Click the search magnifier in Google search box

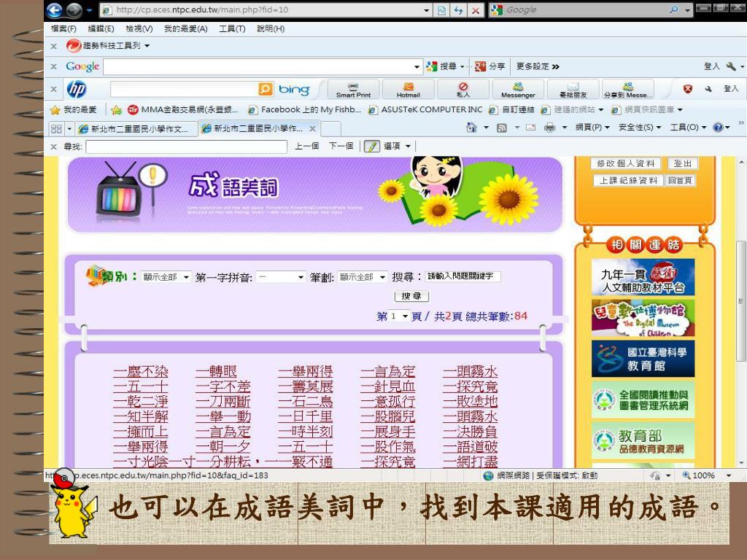click(x=673, y=9)
